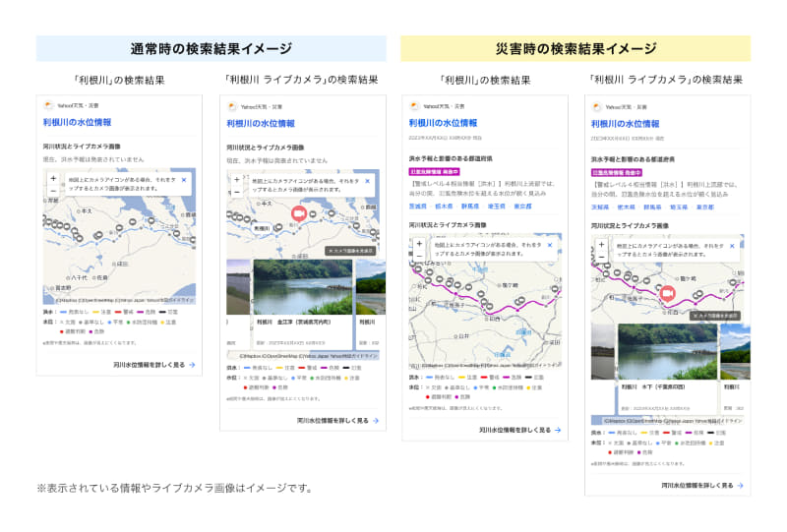Open 栃木県 link in disaster-time ライブカメラ result

point(626,207)
